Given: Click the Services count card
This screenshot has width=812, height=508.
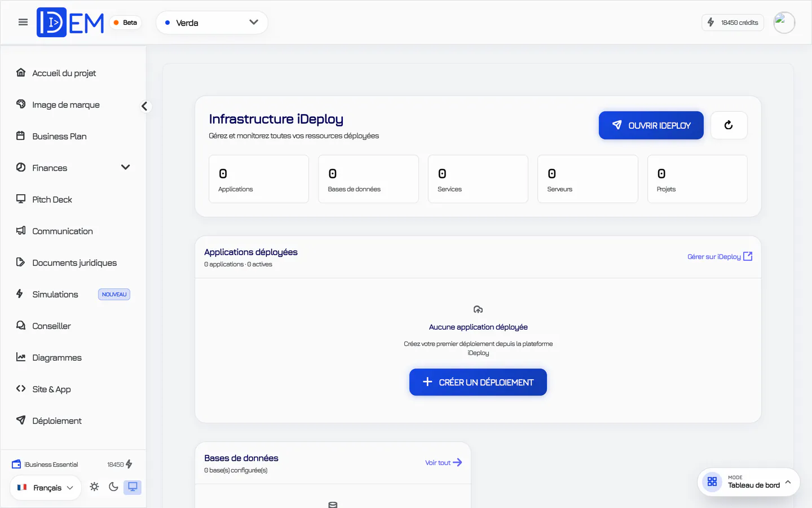Looking at the screenshot, I should [478, 179].
